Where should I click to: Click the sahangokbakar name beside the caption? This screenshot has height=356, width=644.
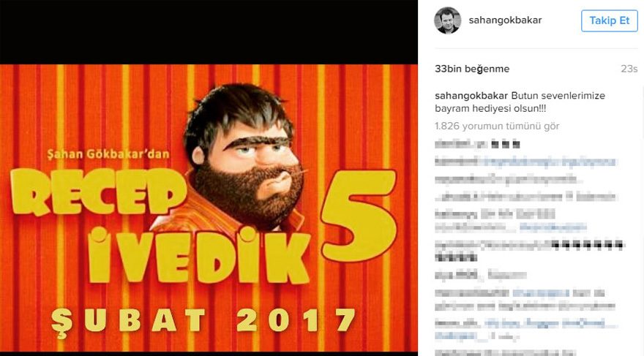click(471, 96)
